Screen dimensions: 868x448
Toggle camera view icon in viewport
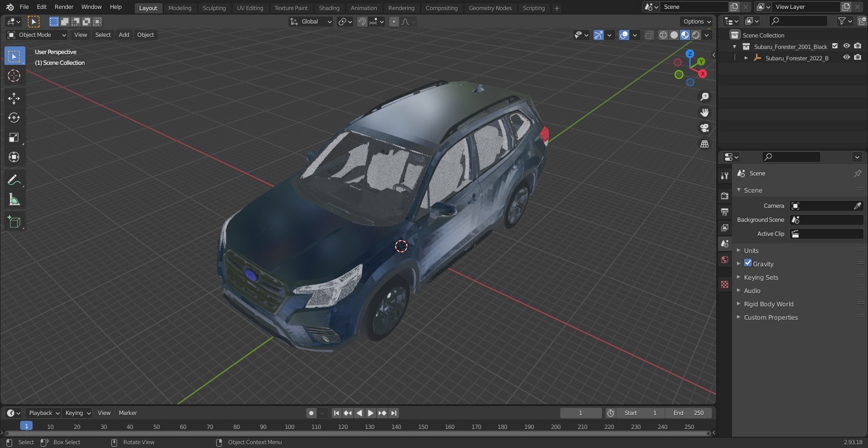point(705,128)
